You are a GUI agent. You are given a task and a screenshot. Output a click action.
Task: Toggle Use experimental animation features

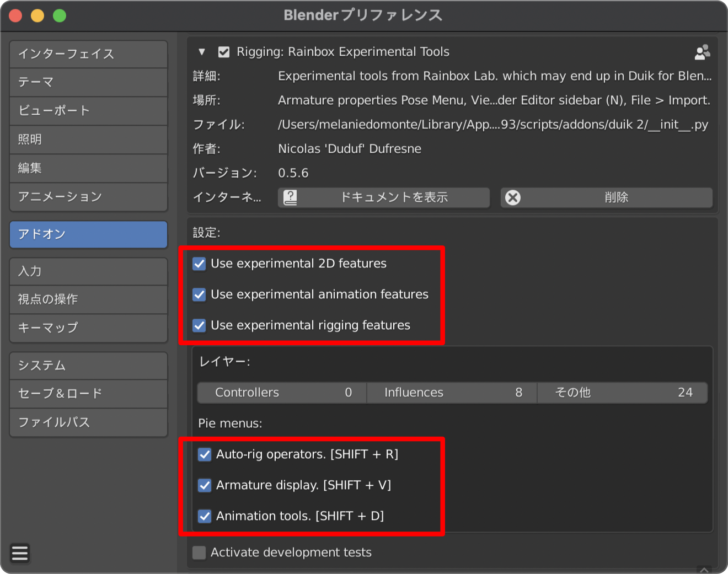coord(199,294)
